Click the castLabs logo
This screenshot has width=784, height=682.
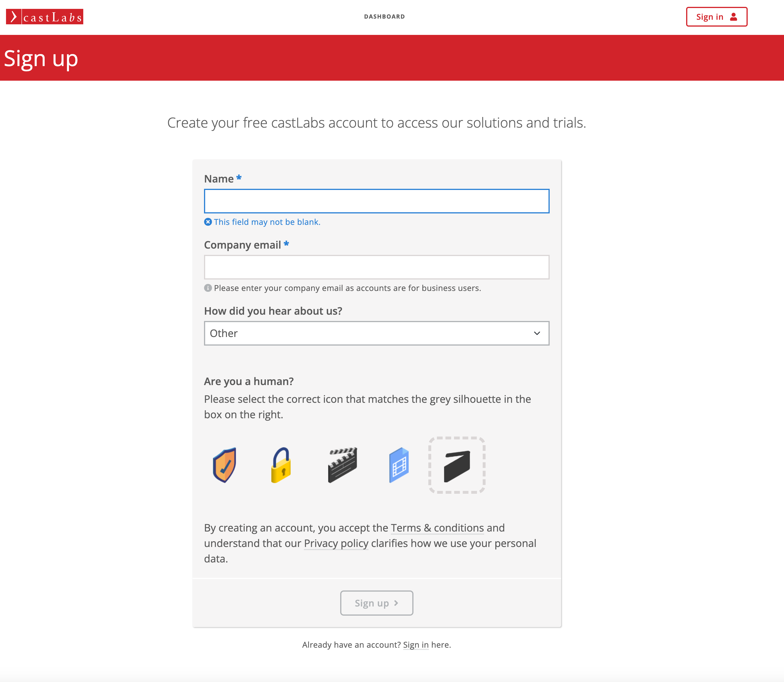coord(45,17)
